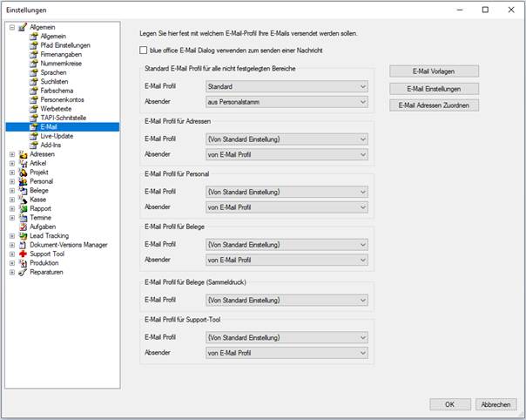Viewport: 526px width, 420px height.
Task: Expand the Dokument-Versions Manager node
Action: point(12,245)
